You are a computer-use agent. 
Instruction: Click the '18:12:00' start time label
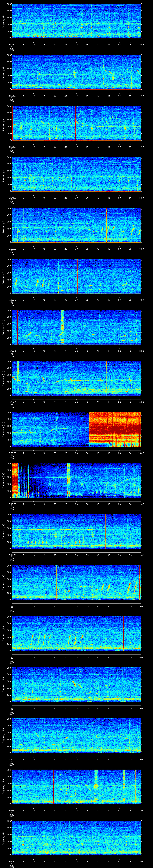point(12,606)
